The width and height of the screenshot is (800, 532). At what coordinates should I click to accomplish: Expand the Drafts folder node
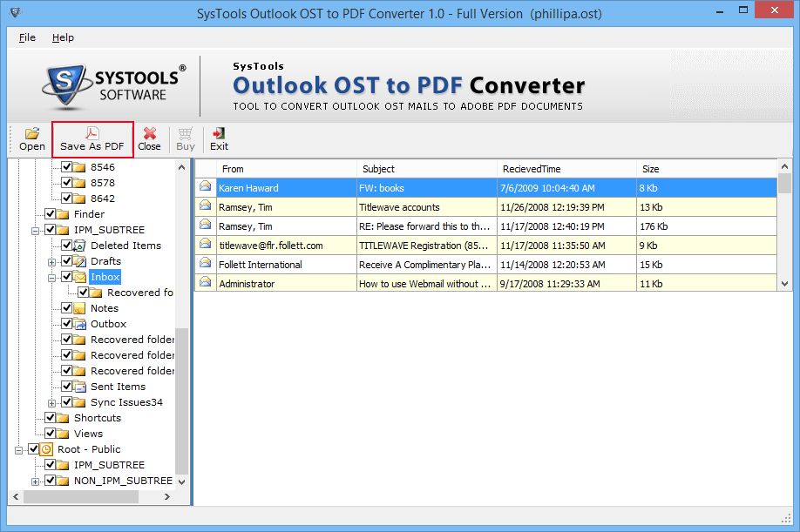[51, 262]
